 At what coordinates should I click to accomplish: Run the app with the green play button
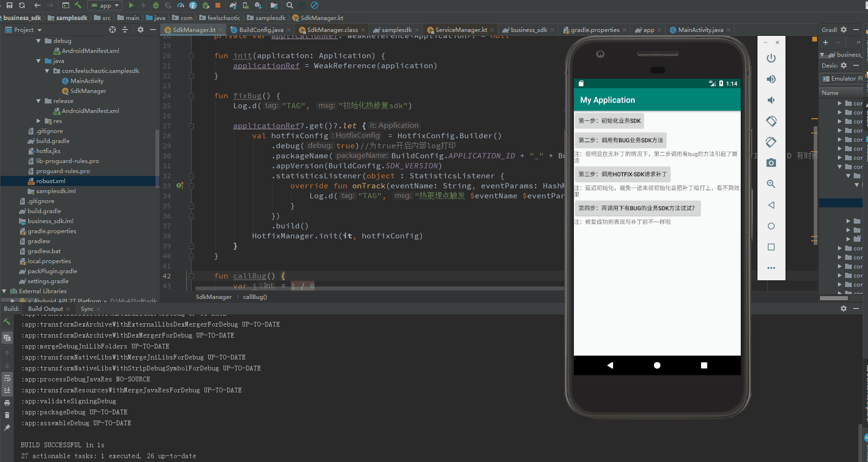[132, 5]
